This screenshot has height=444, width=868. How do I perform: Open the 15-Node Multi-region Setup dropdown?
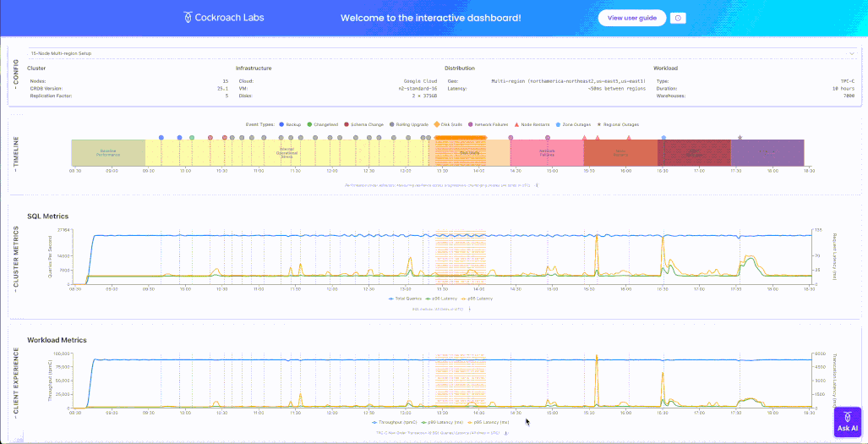tap(439, 53)
